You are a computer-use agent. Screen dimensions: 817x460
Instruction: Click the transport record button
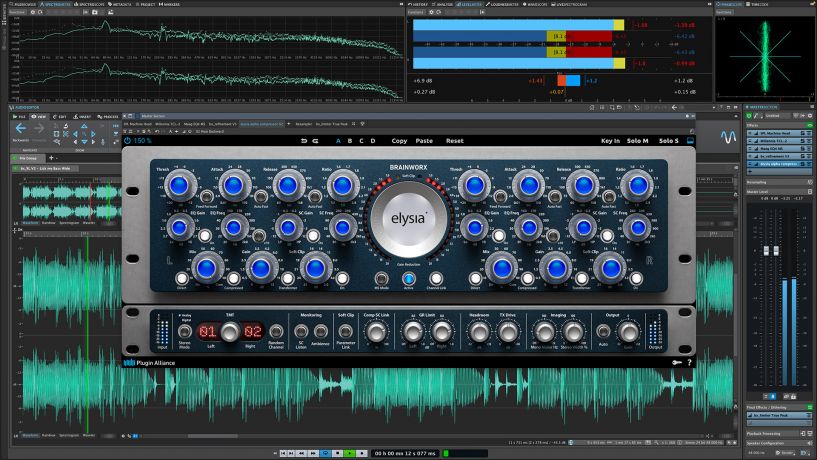[362, 453]
